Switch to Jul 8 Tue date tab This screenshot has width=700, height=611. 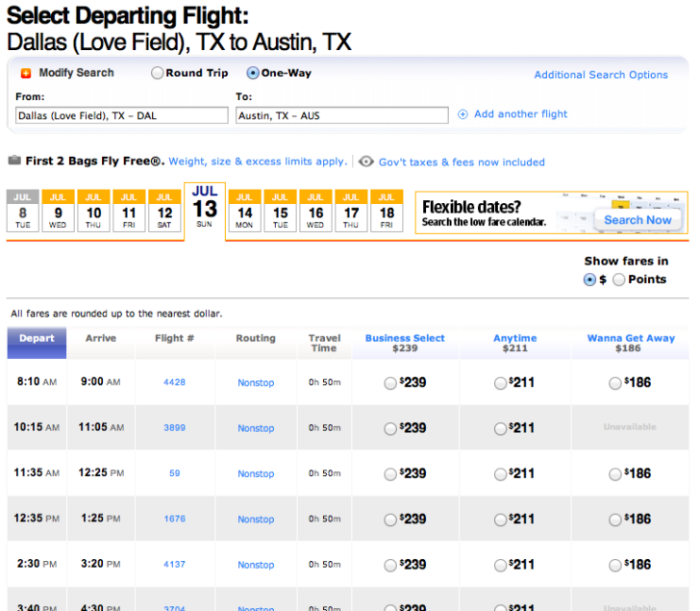pyautogui.click(x=23, y=211)
